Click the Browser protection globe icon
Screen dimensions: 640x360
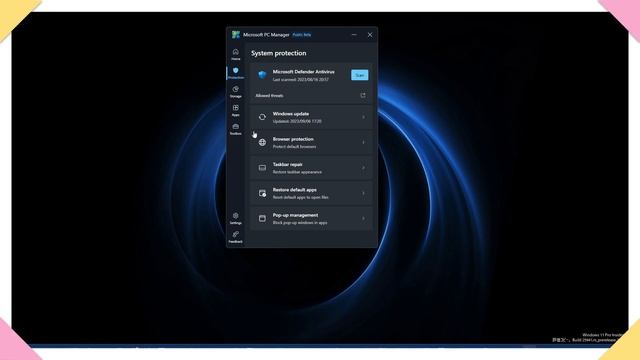click(262, 142)
